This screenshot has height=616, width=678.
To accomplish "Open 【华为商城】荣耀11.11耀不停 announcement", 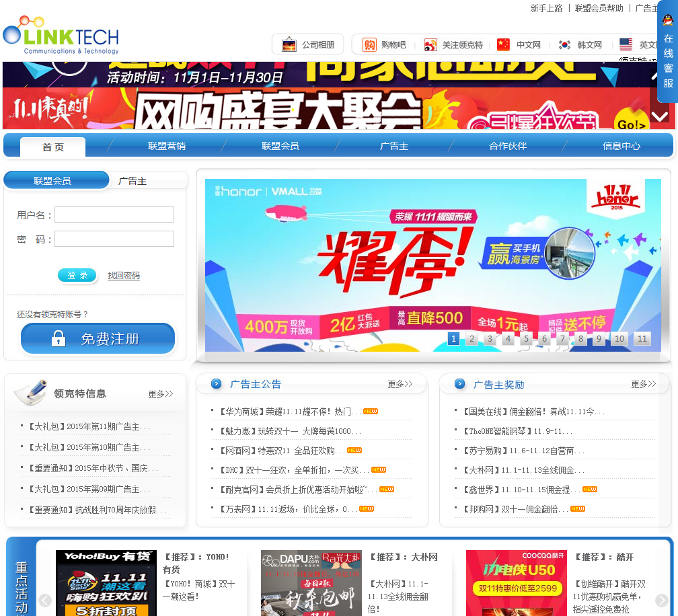I will tap(290, 412).
